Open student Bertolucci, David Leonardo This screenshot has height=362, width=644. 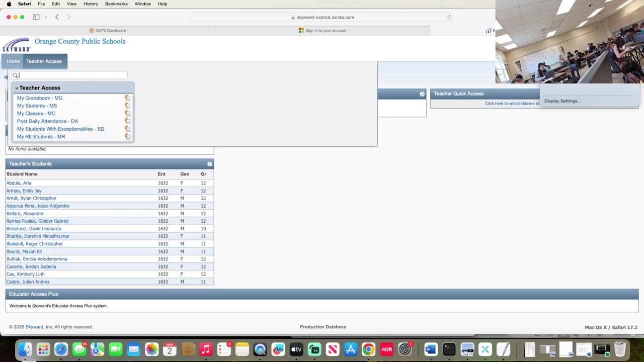34,229
